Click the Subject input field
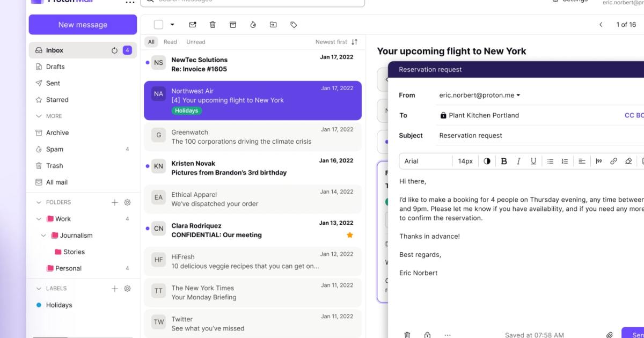The width and height of the screenshot is (644, 338). (537, 136)
